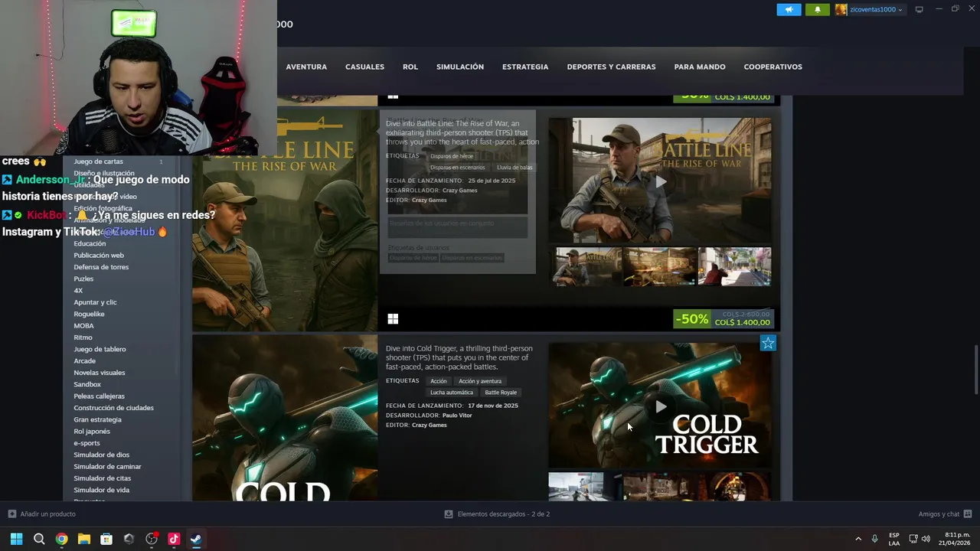Open the green notifications bell
This screenshot has height=551, width=980.
coord(818,10)
